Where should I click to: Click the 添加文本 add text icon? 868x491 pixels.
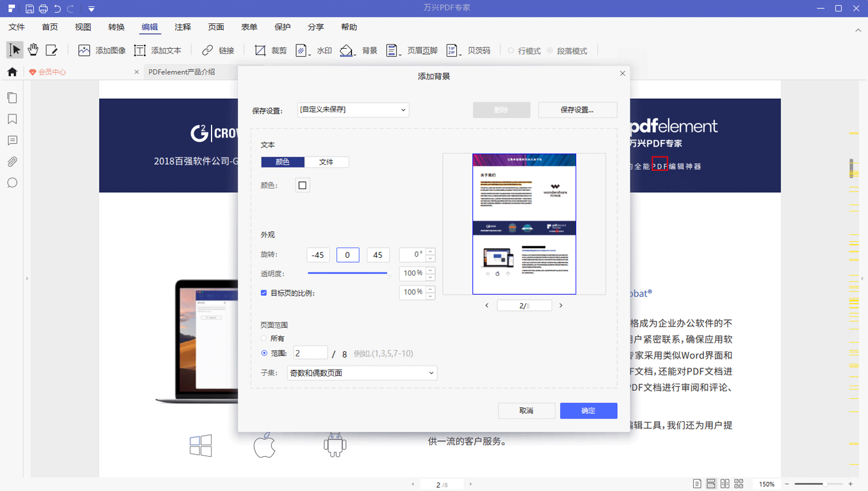(140, 51)
